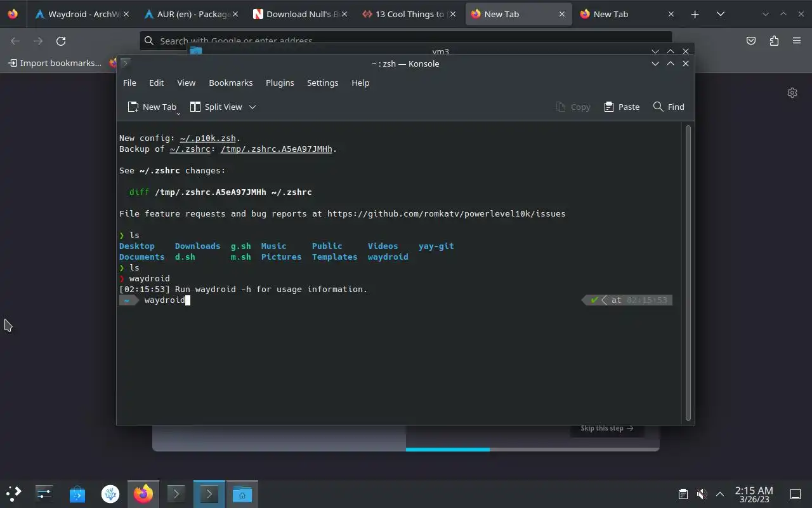Viewport: 812px width, 508px height.
Task: Click the g.sh file name in terminal
Action: [240, 246]
